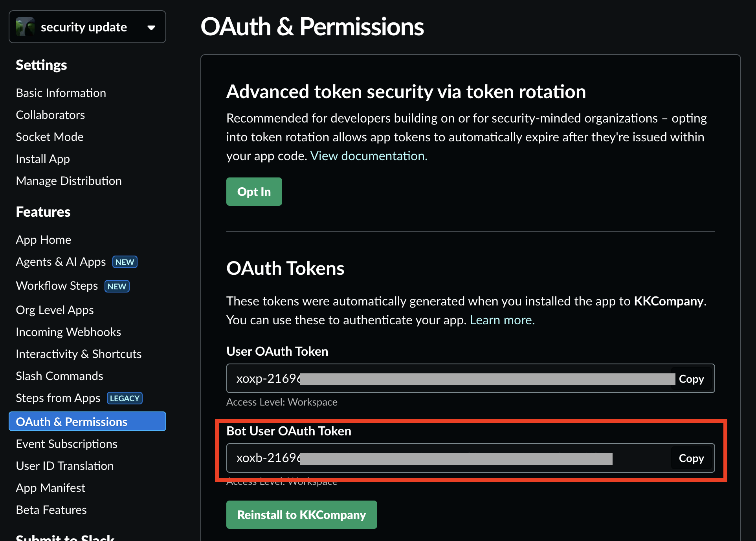
Task: Click Access Level: Workspace under User token
Action: (282, 402)
